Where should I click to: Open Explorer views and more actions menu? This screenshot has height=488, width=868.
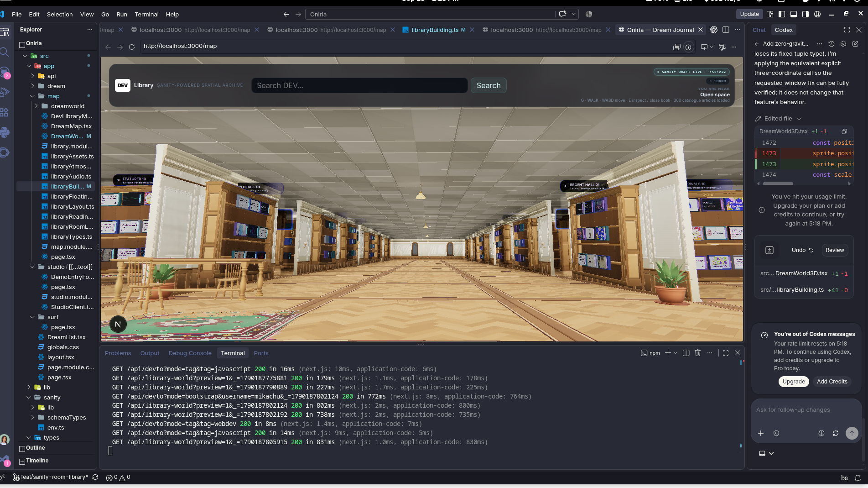click(x=89, y=30)
